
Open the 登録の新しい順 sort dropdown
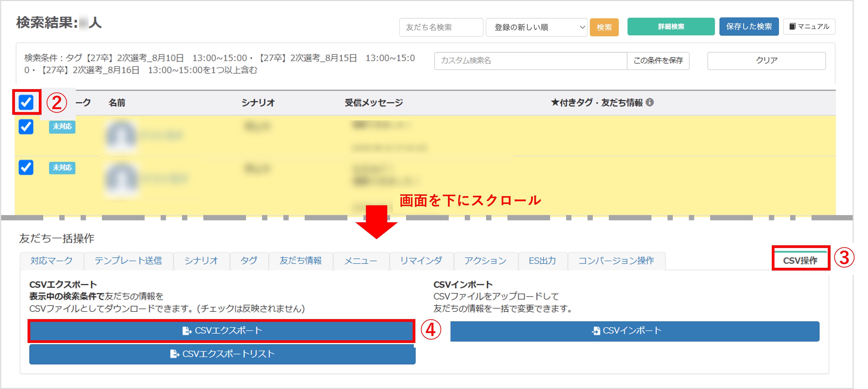coord(536,27)
